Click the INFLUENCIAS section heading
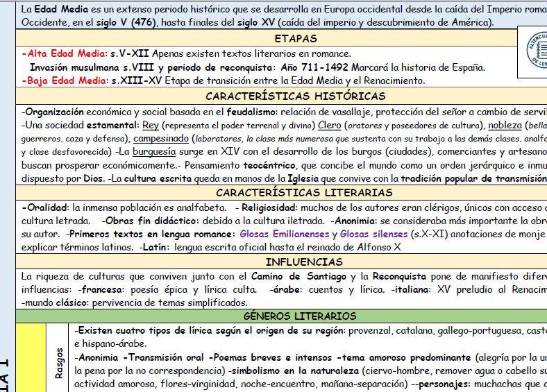The image size is (547, 392). (x=304, y=262)
